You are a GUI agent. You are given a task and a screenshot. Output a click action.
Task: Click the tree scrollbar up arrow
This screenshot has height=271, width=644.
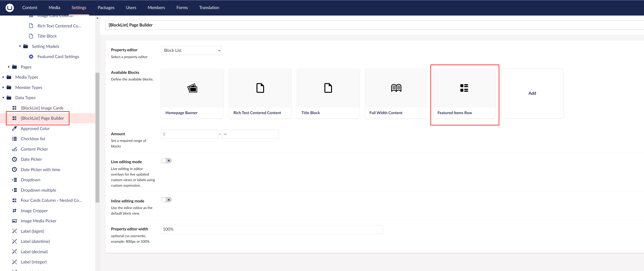(x=97, y=18)
